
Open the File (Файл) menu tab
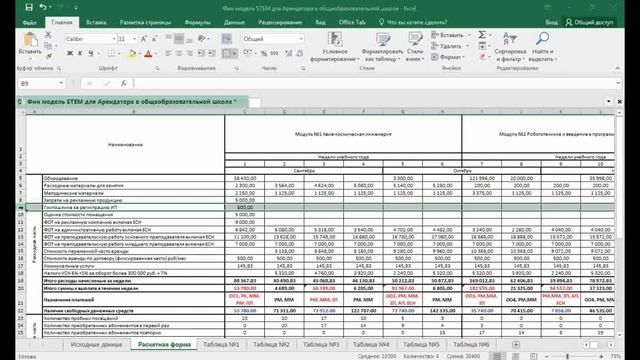(29, 22)
